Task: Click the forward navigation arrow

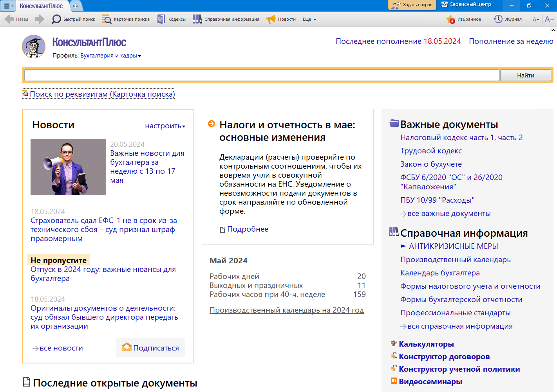Action: [x=40, y=19]
